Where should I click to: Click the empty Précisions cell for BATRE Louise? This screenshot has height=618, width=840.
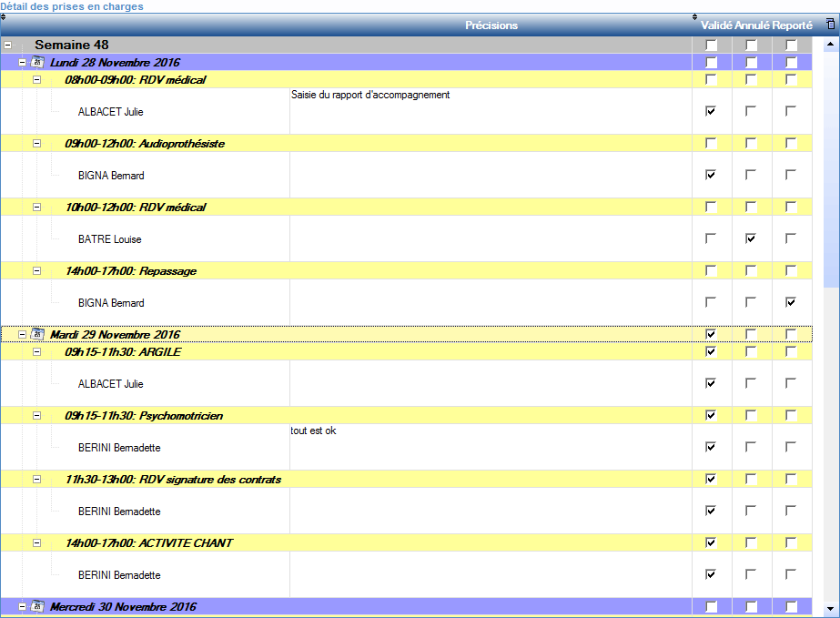click(x=491, y=238)
